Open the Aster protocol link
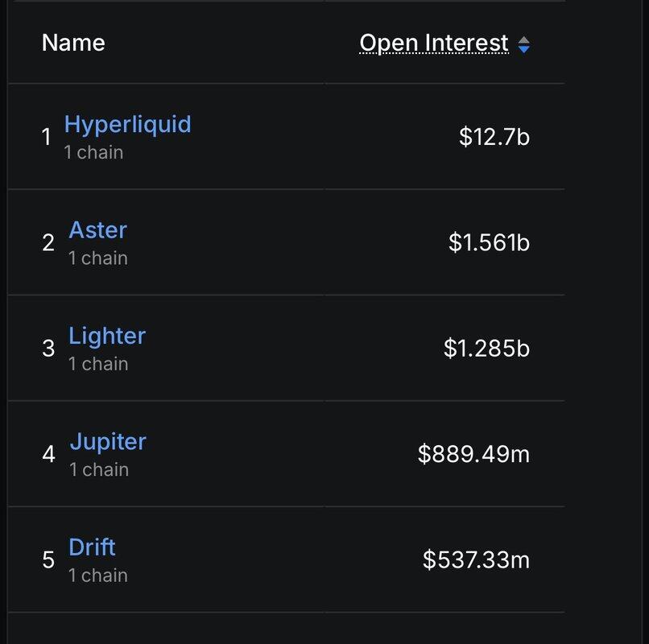This screenshot has width=649, height=644. pyautogui.click(x=97, y=229)
